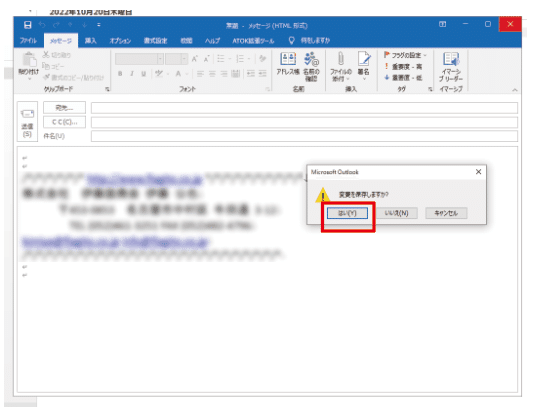
Task: Click the shrink font size icon
Action: [206, 59]
